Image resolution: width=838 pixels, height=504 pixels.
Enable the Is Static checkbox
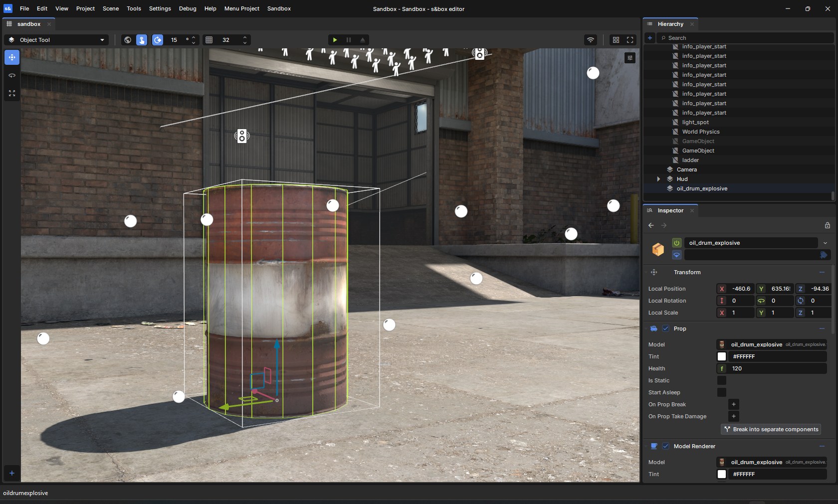pos(721,381)
